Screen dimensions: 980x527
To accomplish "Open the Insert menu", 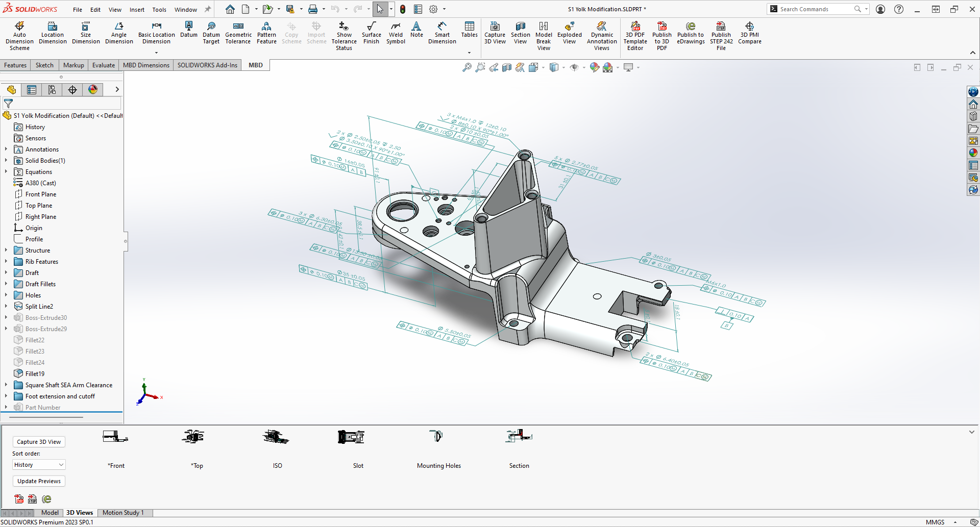I will (x=137, y=9).
